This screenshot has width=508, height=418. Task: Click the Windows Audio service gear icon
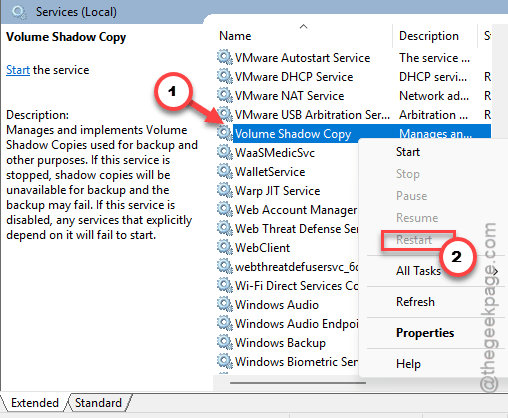point(224,304)
